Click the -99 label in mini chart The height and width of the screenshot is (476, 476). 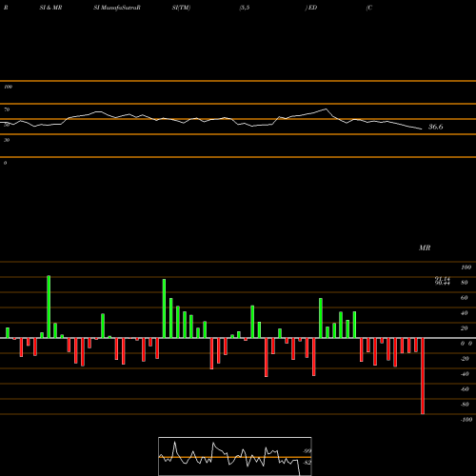pyautogui.click(x=307, y=451)
